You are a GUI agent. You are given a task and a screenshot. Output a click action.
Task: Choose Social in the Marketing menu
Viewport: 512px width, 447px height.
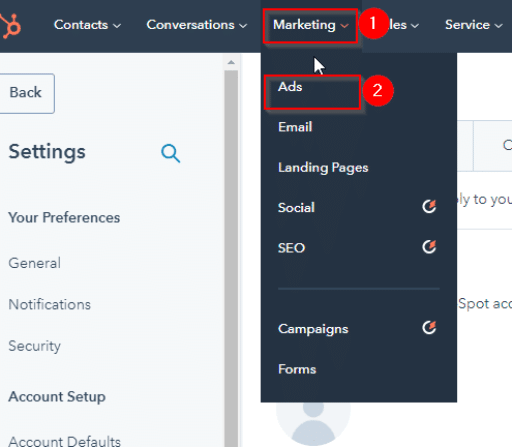click(296, 208)
